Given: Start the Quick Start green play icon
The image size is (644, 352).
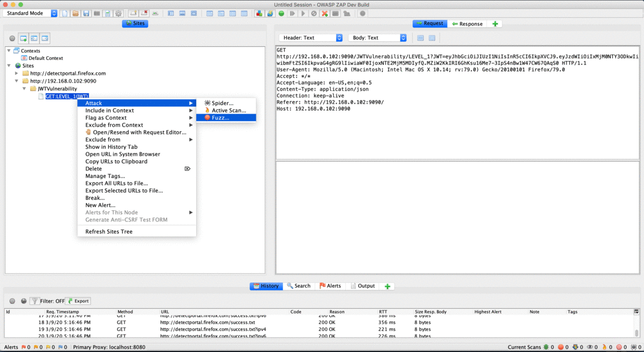Looking at the screenshot, I should 281,13.
